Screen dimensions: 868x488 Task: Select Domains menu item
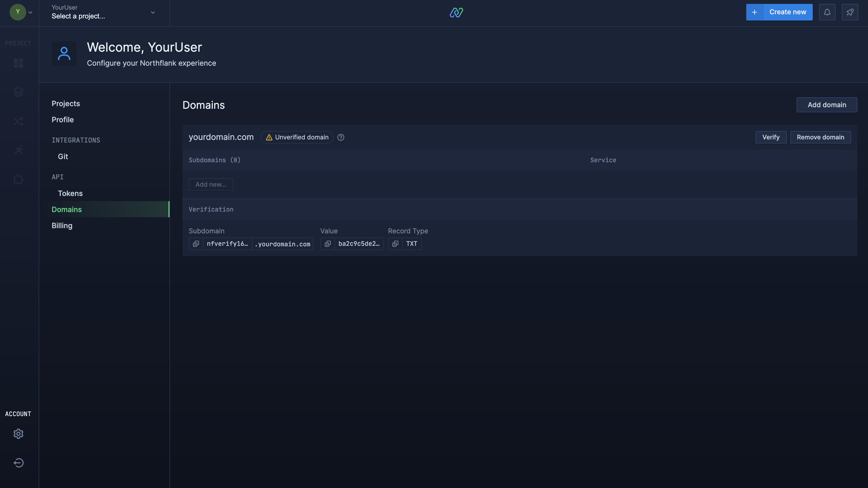[104, 209]
